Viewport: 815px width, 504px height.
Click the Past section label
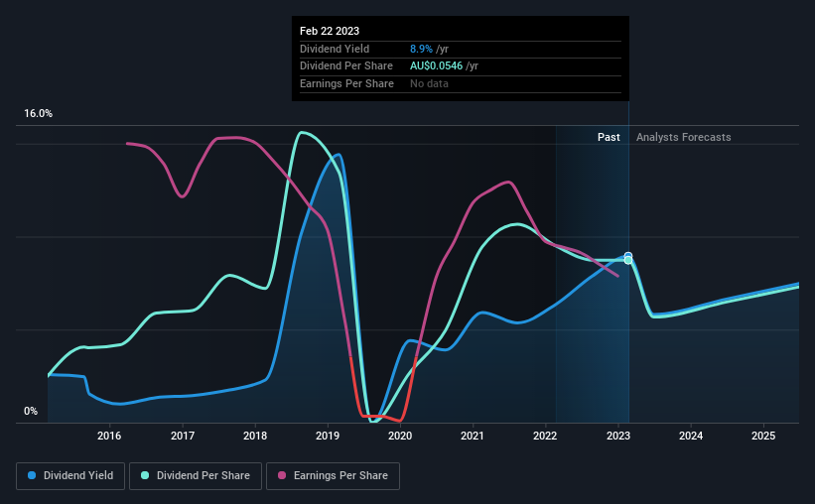(609, 137)
